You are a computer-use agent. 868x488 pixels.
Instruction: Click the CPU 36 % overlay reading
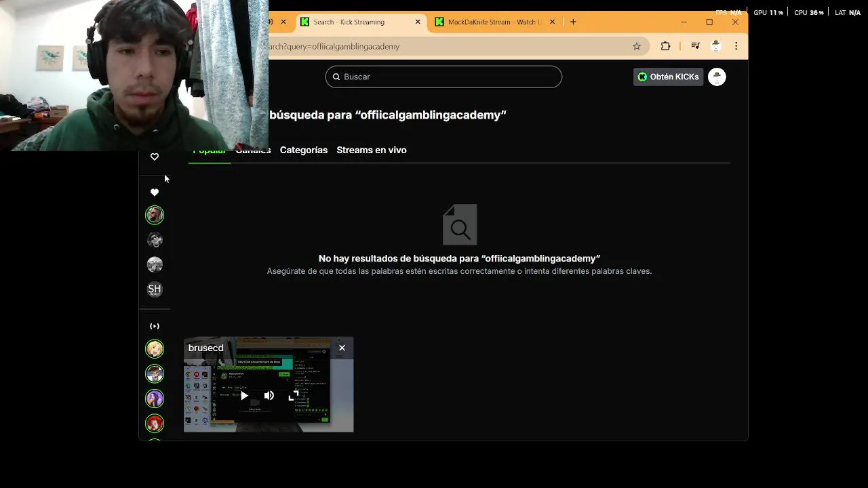coord(809,12)
